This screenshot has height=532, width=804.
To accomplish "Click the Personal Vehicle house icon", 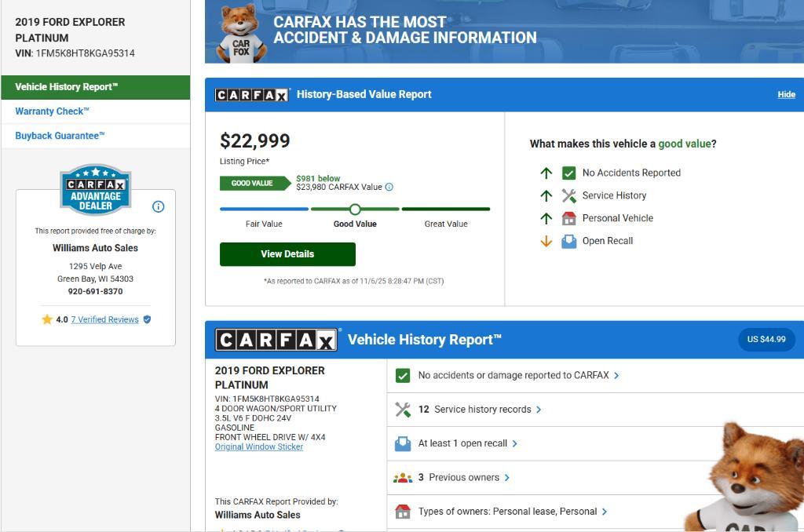I will click(569, 218).
